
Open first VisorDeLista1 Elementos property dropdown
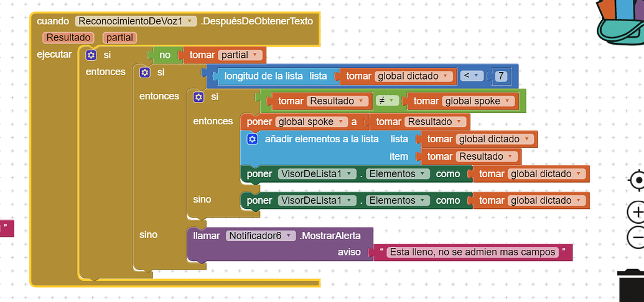coord(398,174)
